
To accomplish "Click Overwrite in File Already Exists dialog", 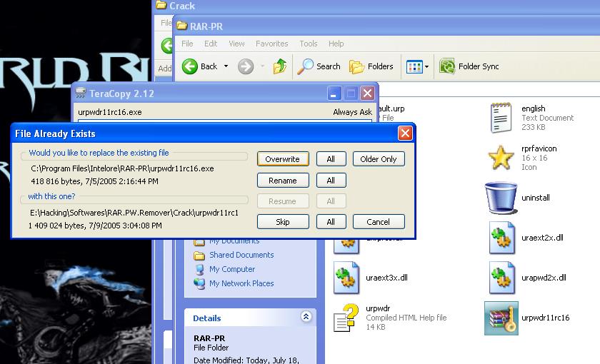I will point(283,159).
